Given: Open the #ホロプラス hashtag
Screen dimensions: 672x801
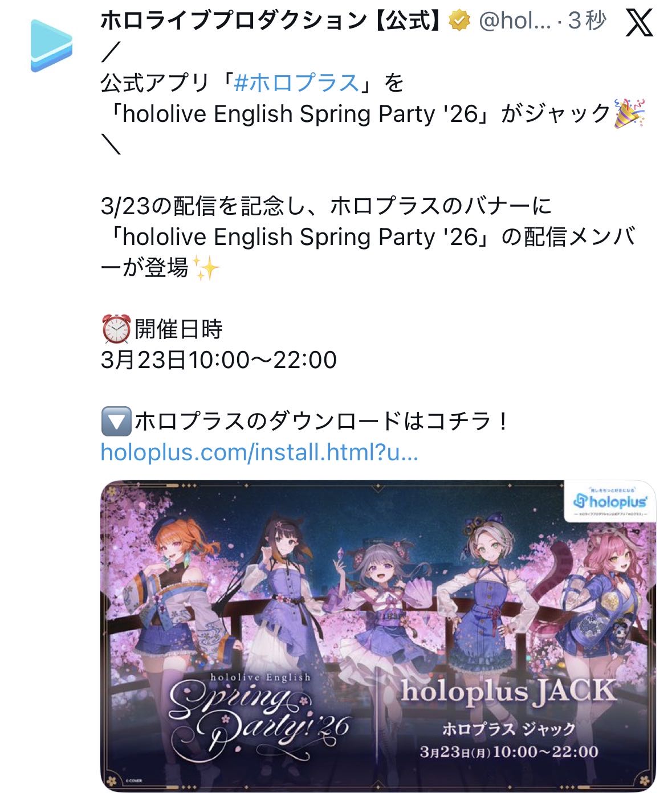Looking at the screenshot, I should 296,83.
